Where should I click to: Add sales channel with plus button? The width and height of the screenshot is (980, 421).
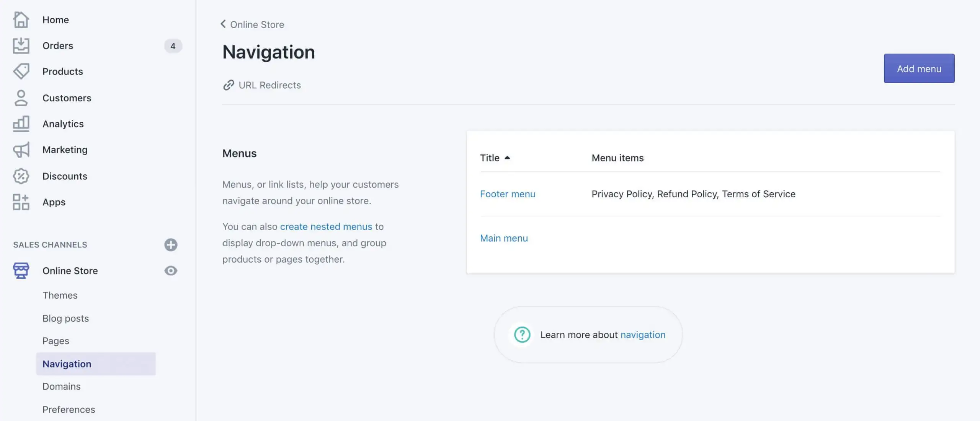pos(171,245)
